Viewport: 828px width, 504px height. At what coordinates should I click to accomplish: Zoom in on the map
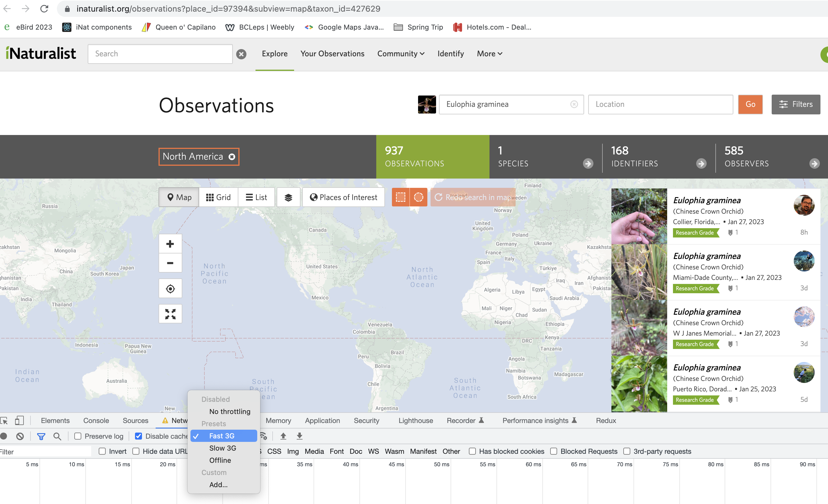(170, 244)
